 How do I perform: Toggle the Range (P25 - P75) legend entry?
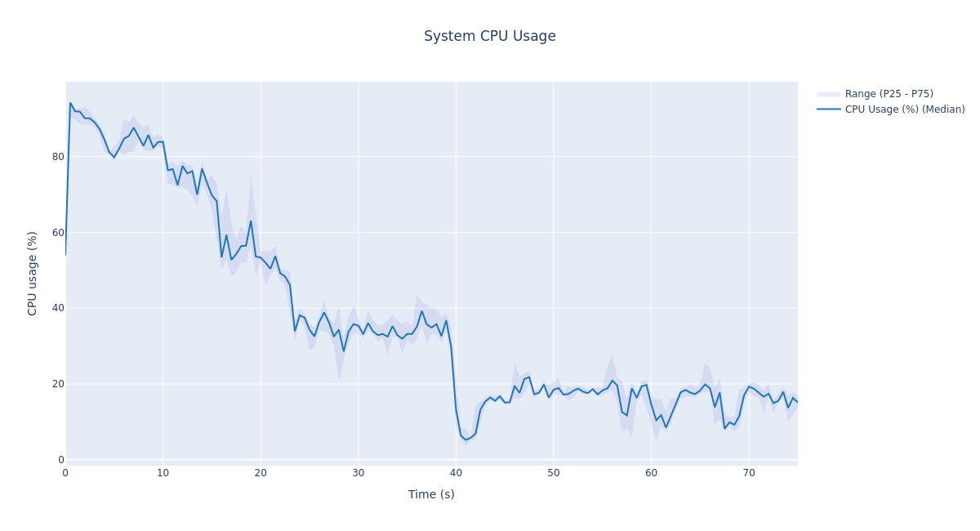(889, 94)
